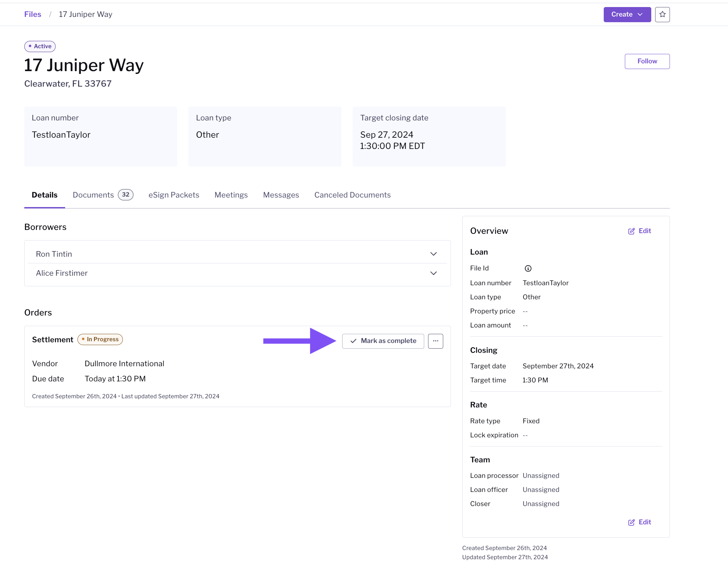Click the Documents count badge 32
728x574 pixels.
click(126, 195)
